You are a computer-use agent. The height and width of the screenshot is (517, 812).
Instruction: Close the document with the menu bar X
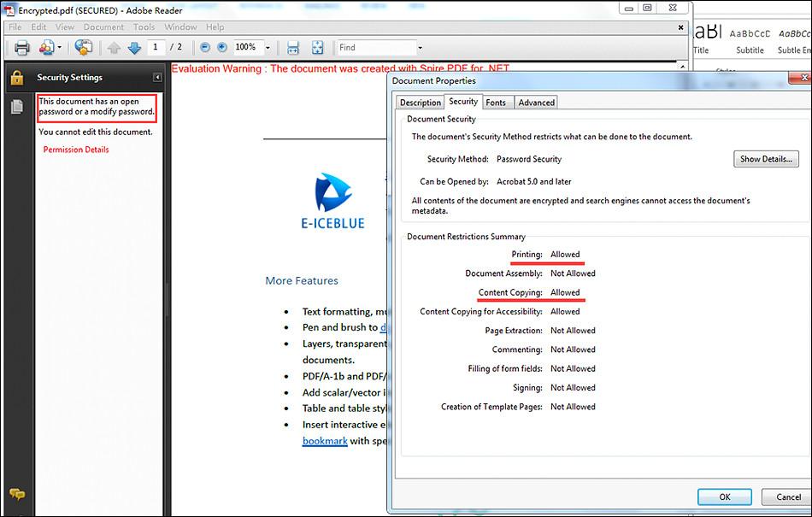pos(681,27)
